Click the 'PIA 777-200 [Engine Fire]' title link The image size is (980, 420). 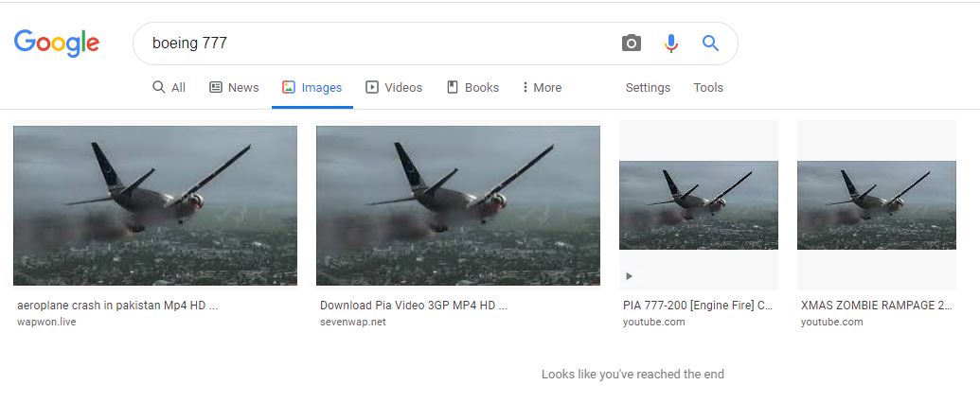698,306
